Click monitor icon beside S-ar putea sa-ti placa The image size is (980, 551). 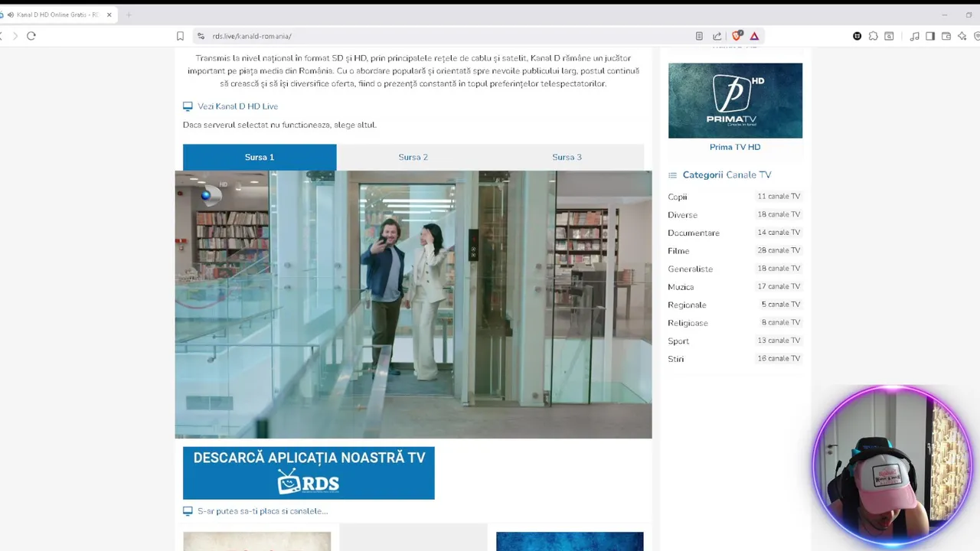[188, 511]
